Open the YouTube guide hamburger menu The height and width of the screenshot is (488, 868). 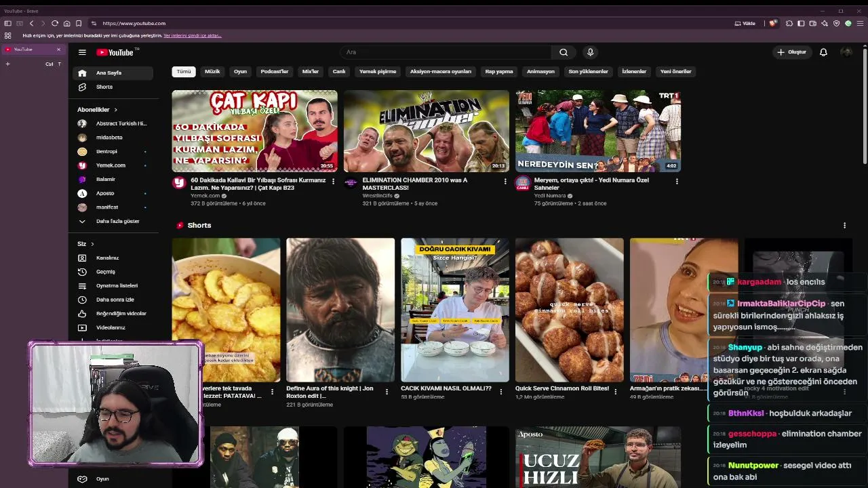(x=82, y=52)
